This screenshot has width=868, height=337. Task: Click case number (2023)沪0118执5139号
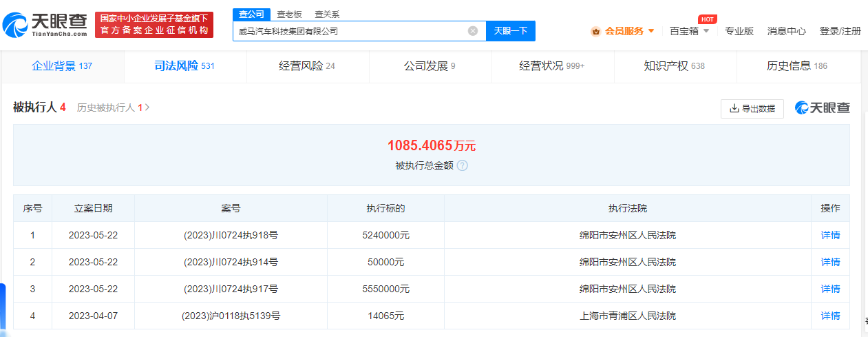click(x=231, y=316)
